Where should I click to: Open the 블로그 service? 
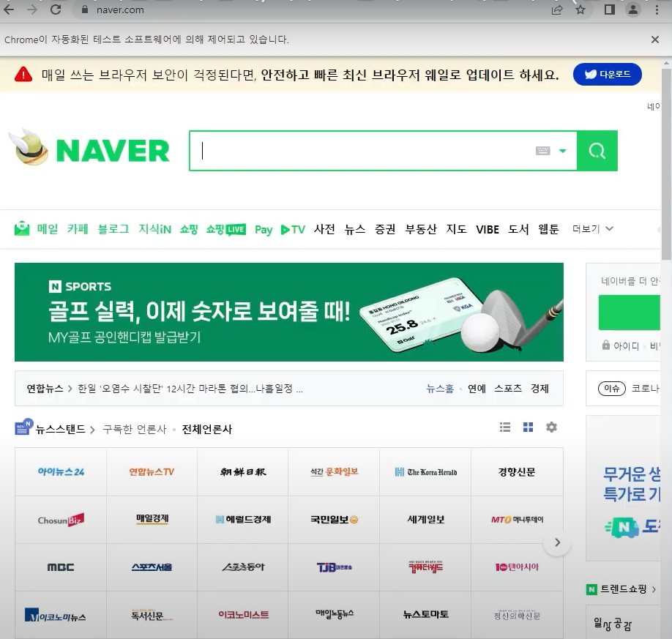click(x=113, y=229)
